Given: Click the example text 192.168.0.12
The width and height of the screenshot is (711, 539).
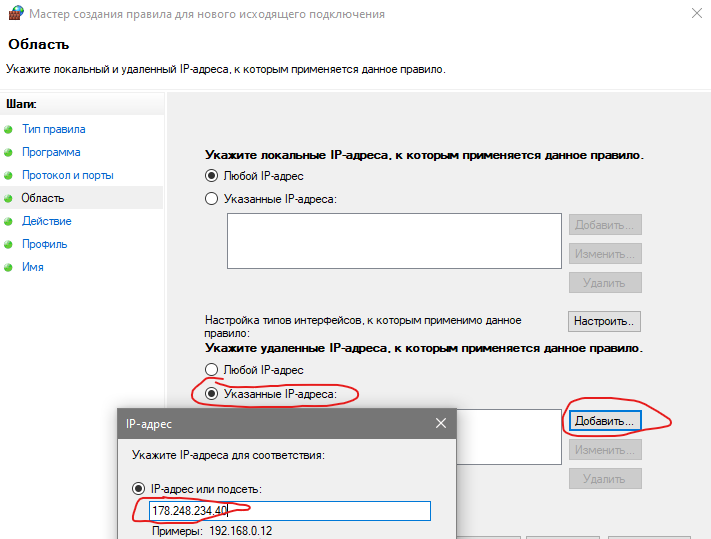Looking at the screenshot, I should [240, 531].
